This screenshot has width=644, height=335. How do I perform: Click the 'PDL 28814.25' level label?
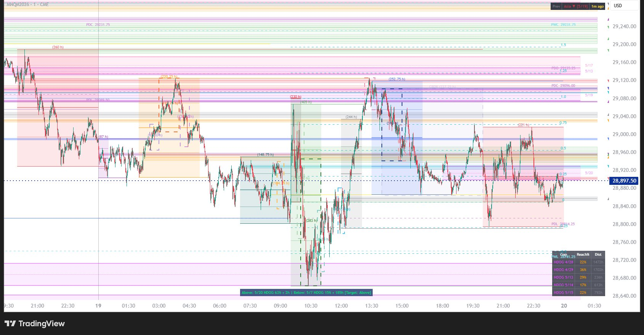click(563, 224)
